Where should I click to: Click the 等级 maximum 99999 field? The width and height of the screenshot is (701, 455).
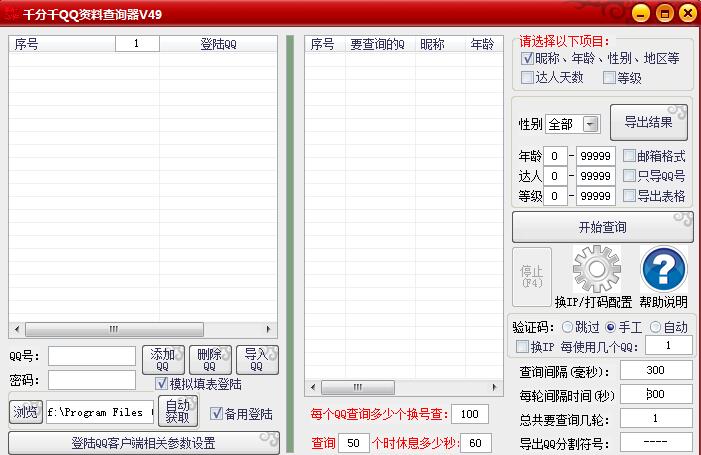(595, 196)
